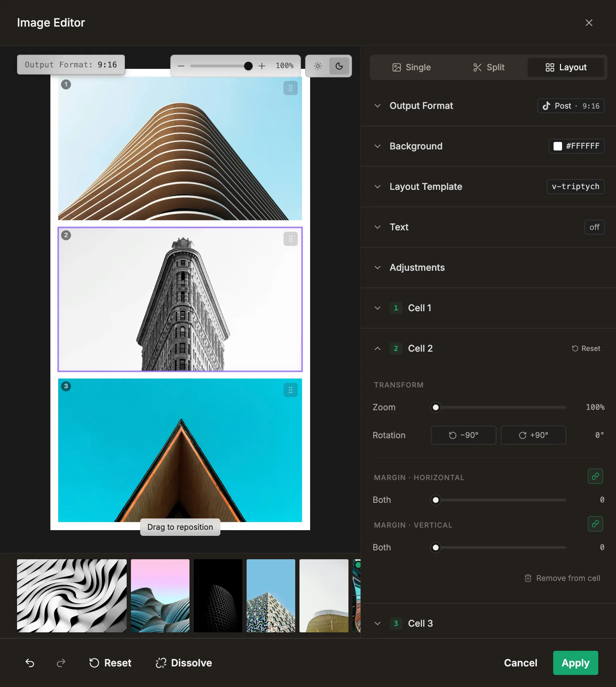Select the mosaic patterned tower thumbnail
The height and width of the screenshot is (687, 616).
(271, 596)
